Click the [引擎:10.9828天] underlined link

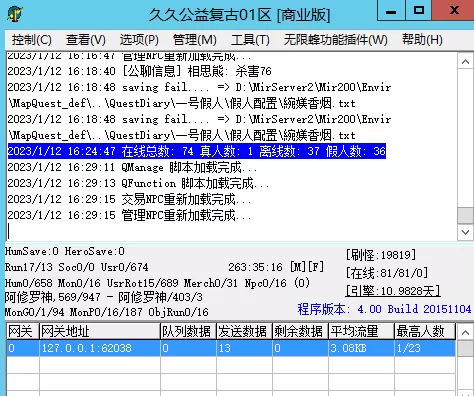(x=393, y=291)
